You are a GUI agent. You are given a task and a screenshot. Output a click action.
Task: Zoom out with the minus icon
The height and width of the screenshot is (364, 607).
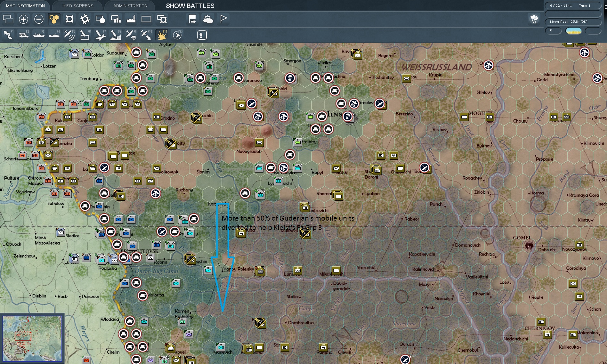(x=39, y=19)
